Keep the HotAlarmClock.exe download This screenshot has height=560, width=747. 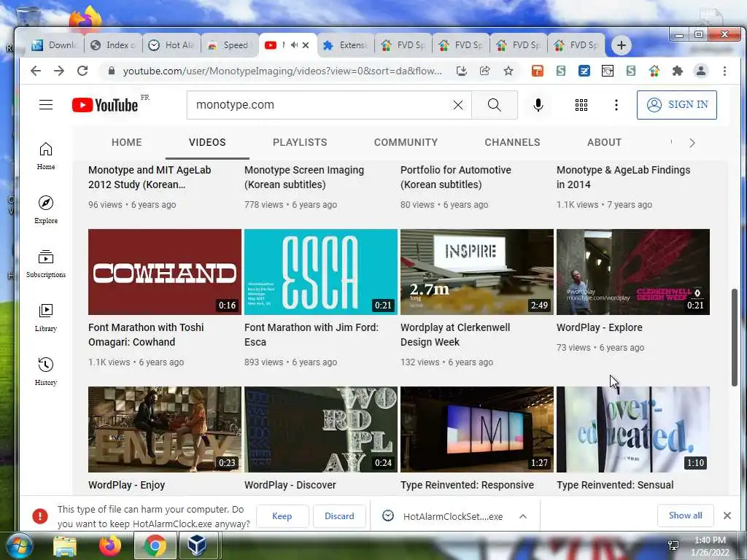[x=282, y=516]
